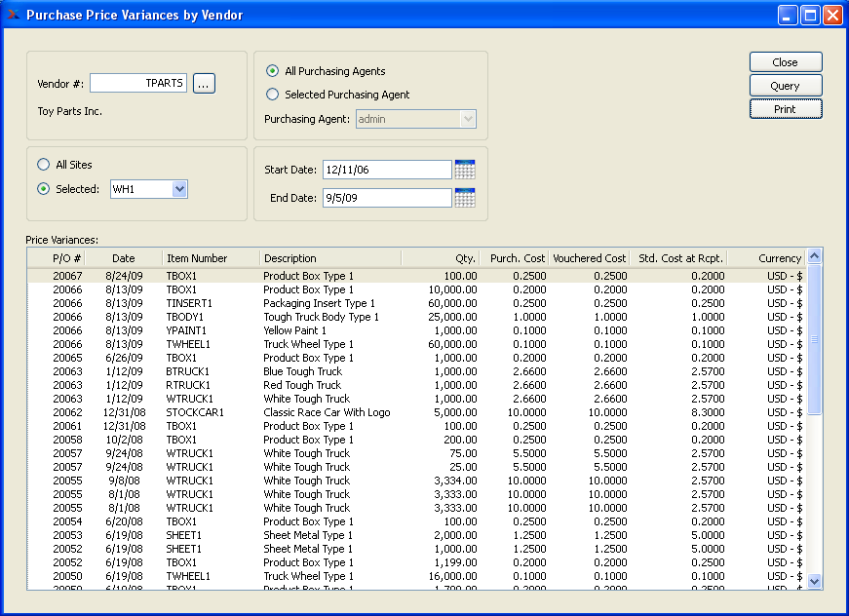The width and height of the screenshot is (849, 616).
Task: Click the Close button
Action: pos(786,62)
